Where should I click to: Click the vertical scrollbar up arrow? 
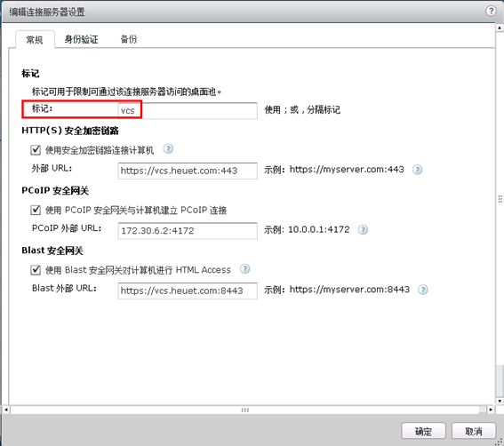click(500, 28)
